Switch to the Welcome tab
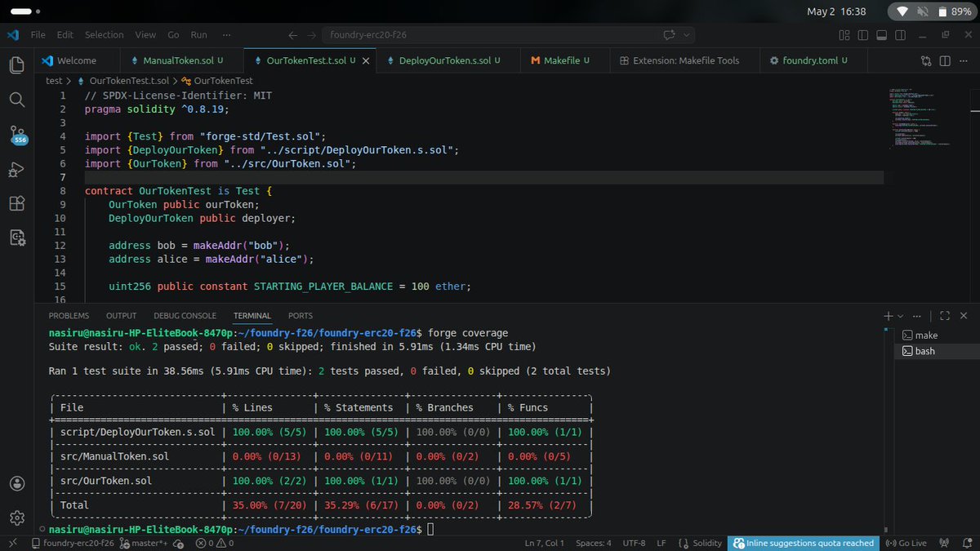980x551 pixels. (76, 60)
